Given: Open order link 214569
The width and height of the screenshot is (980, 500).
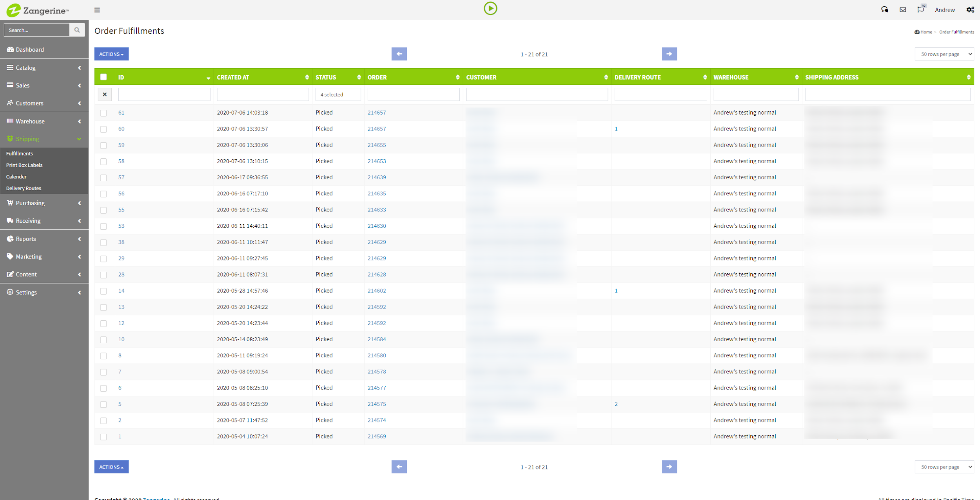Looking at the screenshot, I should pos(377,436).
